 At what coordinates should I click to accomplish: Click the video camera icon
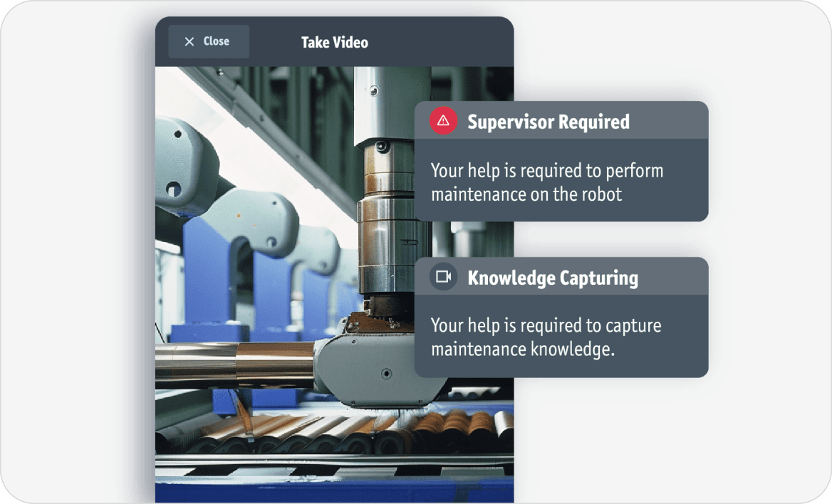point(443,277)
